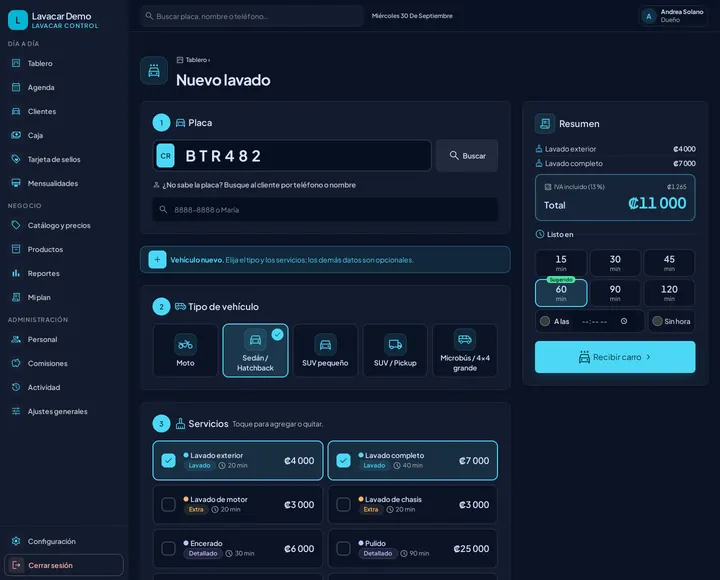Click the Reportes bar chart icon

[16, 273]
